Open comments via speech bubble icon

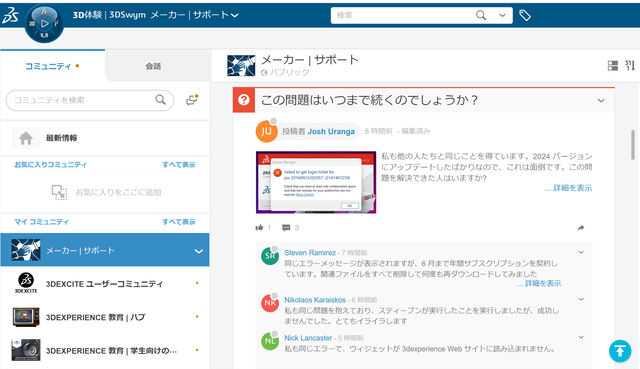click(286, 227)
